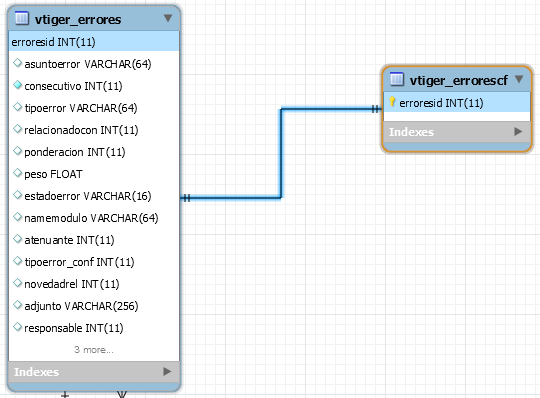
Task: Select erroresid INT(11) row in vtiger_errores
Action: click(94, 41)
